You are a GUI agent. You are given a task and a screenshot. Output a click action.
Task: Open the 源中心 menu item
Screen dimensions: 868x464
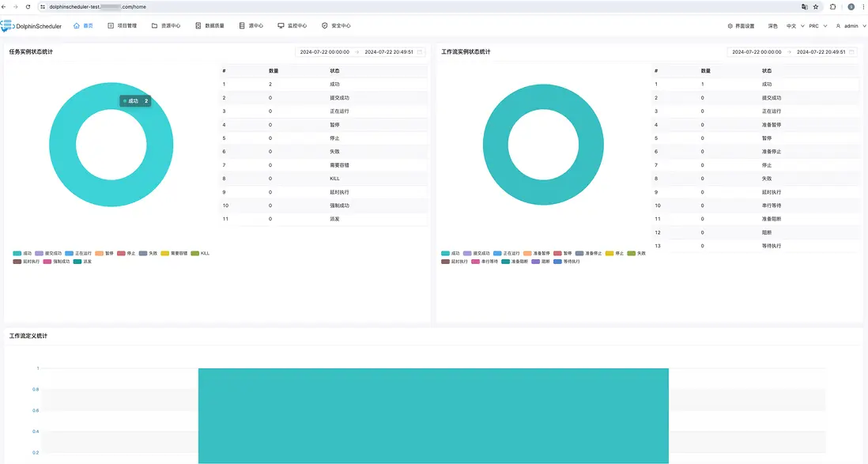pos(251,25)
